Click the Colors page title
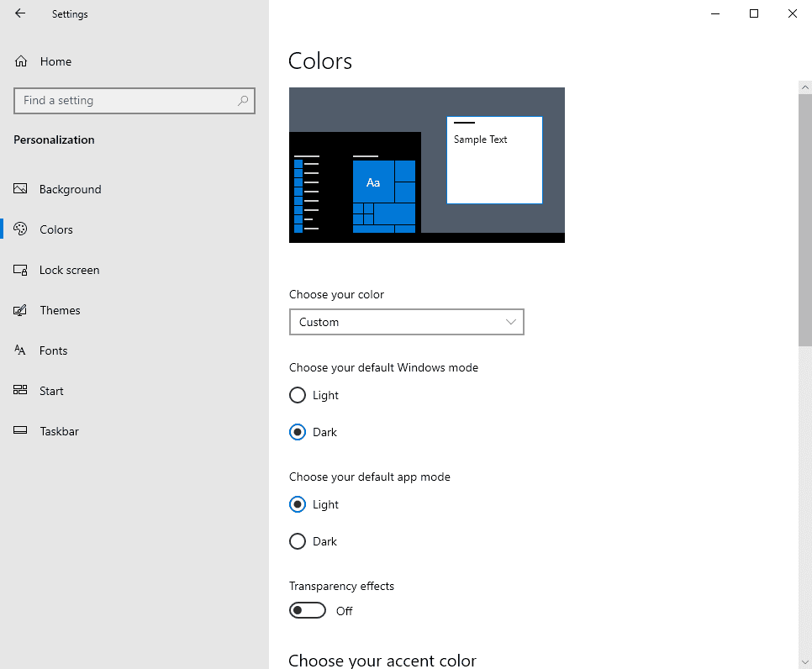 click(x=320, y=61)
